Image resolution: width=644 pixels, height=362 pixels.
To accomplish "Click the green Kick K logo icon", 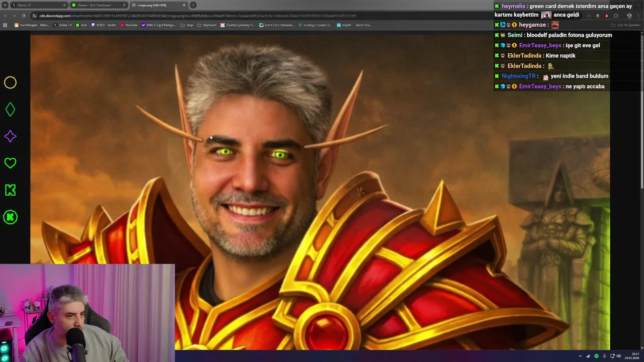I will 10,190.
